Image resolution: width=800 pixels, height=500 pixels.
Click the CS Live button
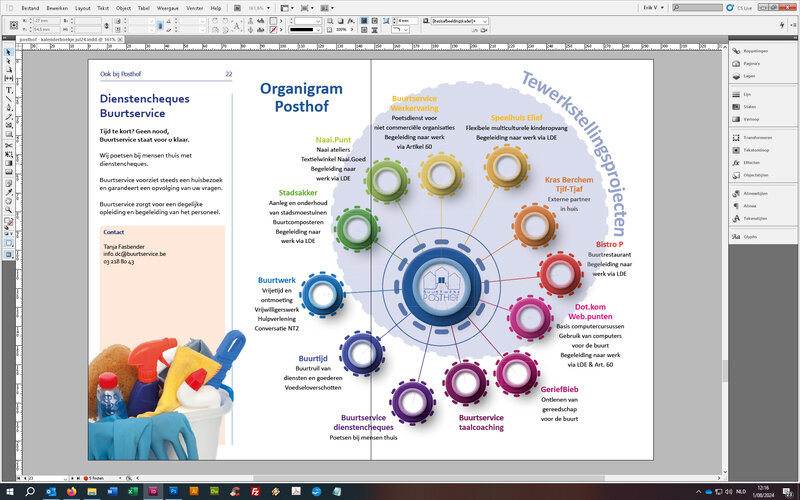pos(739,8)
